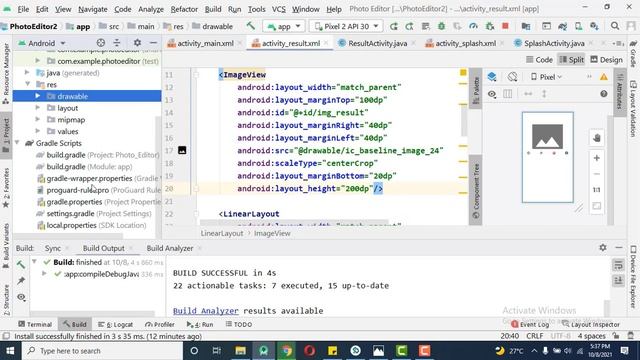Set preview zoom to 1:1
Screen dimensions: 640x360
click(596, 190)
